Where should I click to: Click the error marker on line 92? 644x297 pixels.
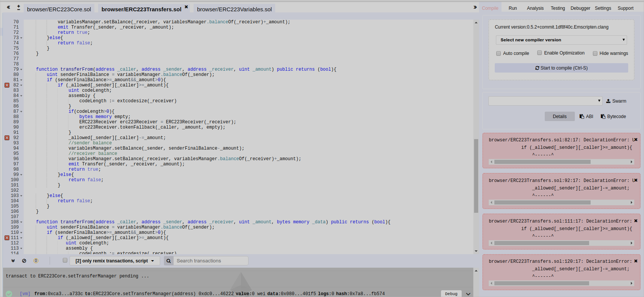coord(7,138)
